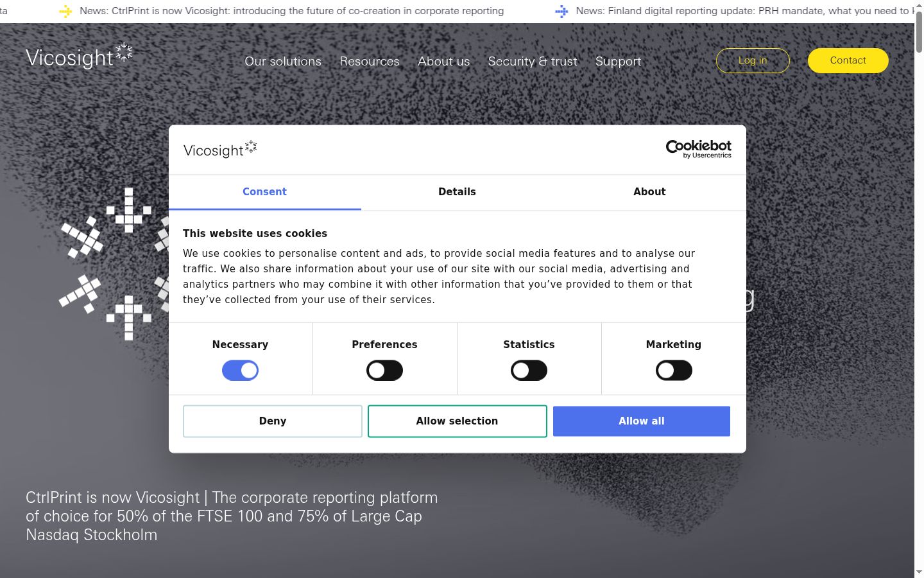
Task: Open the Resources menu
Action: click(x=370, y=61)
